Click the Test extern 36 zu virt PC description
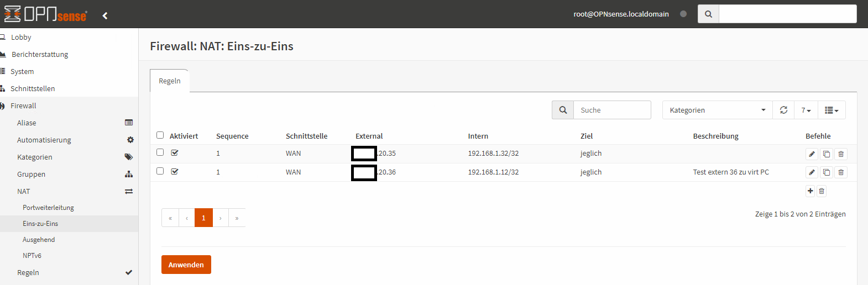This screenshot has width=868, height=285. coord(731,172)
